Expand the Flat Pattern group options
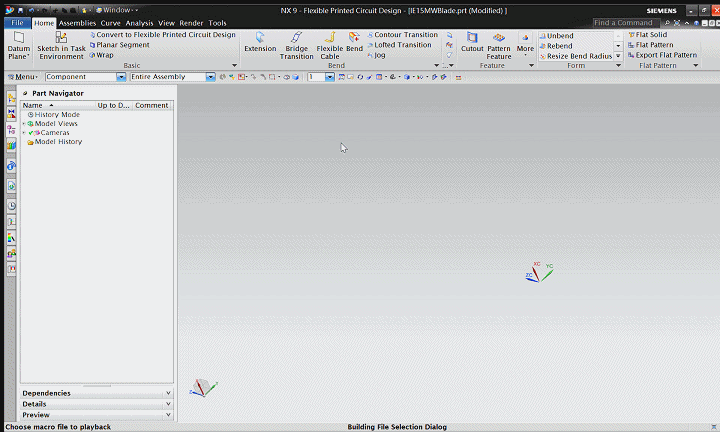 pos(695,66)
